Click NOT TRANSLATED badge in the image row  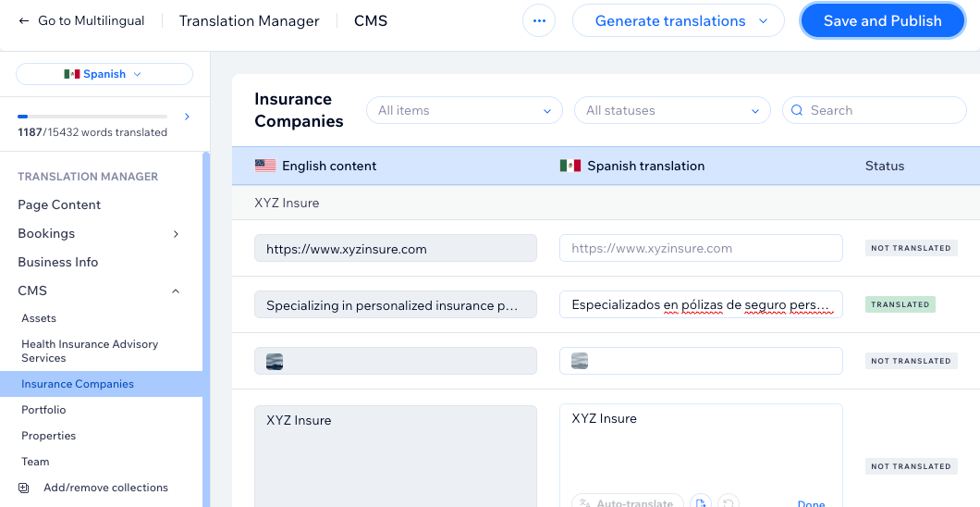(912, 361)
